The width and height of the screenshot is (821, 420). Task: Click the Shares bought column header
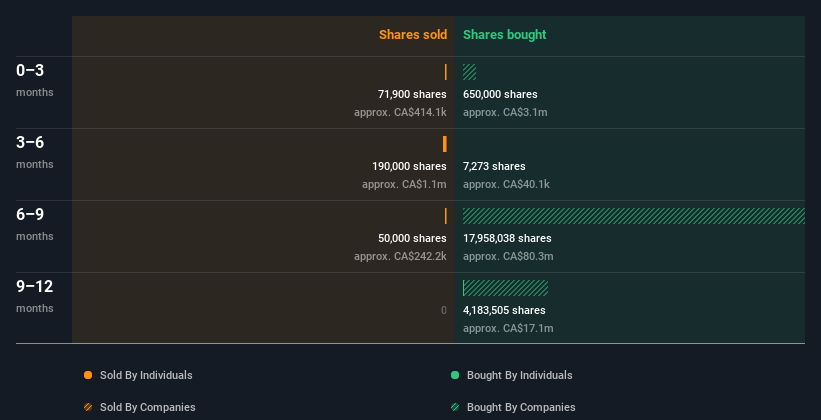(505, 35)
